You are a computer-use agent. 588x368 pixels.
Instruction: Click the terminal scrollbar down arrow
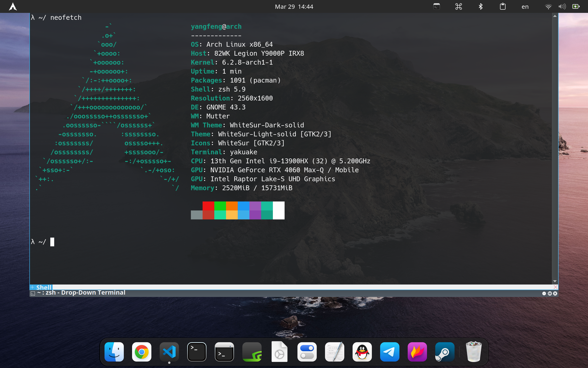coord(555,281)
